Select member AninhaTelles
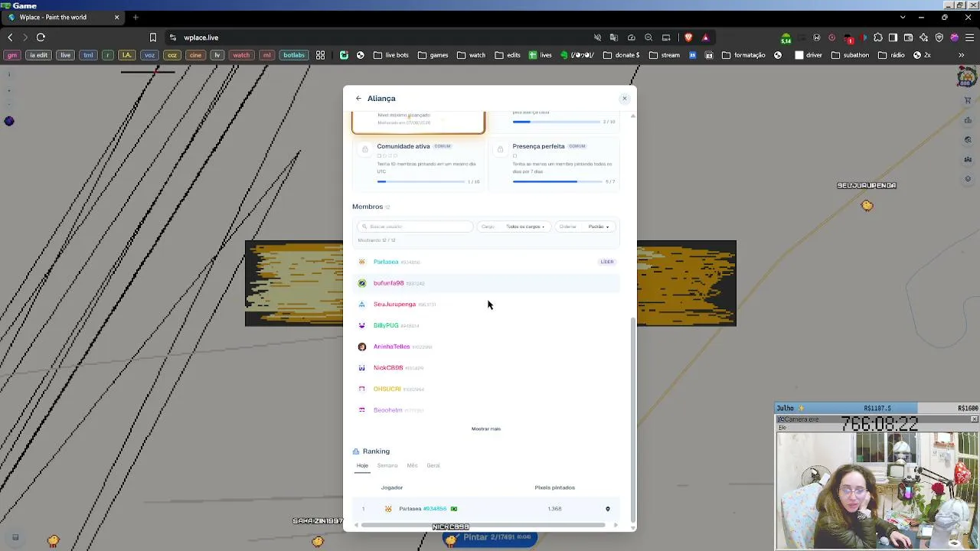 [486, 347]
